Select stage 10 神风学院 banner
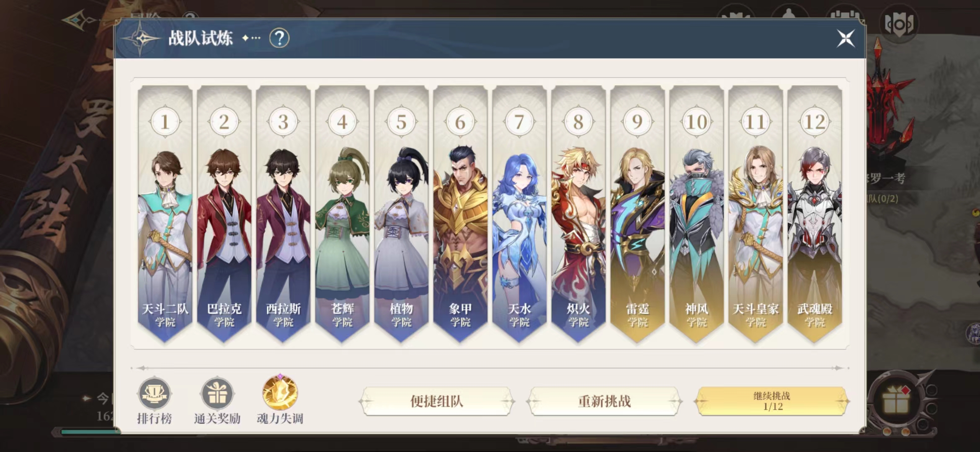 tap(696, 214)
